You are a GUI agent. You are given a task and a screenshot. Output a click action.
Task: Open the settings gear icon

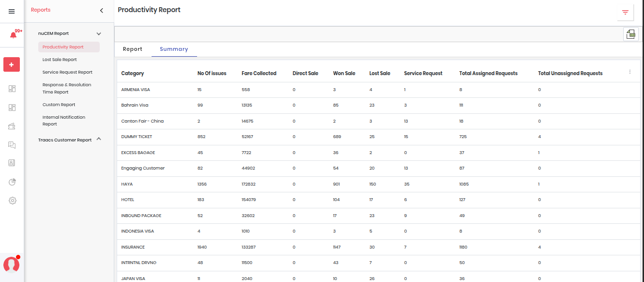tap(12, 201)
